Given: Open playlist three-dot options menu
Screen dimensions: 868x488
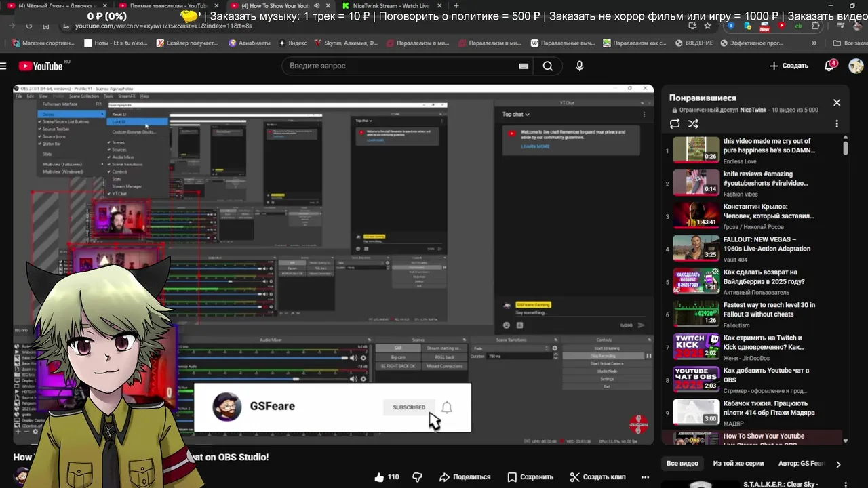Looking at the screenshot, I should (x=837, y=124).
